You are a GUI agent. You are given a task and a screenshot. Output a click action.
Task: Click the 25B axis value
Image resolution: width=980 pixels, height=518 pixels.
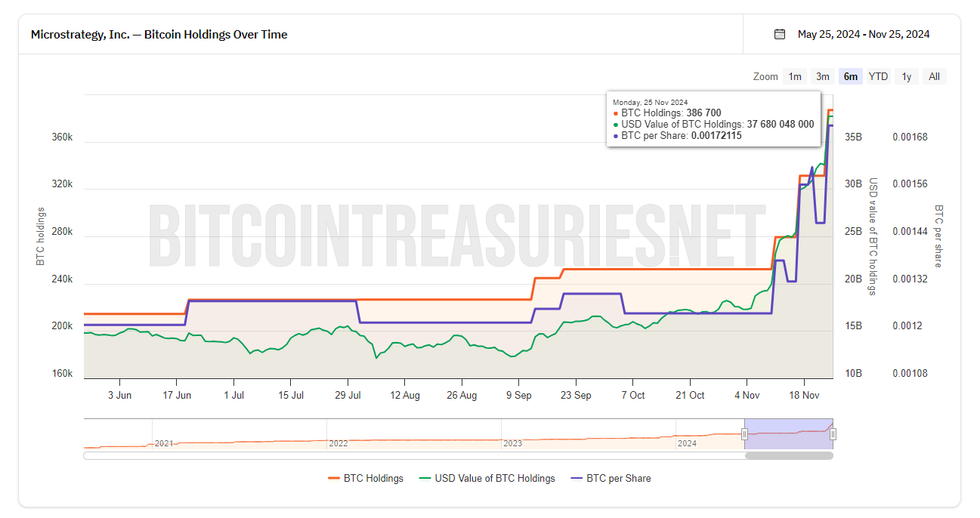pos(853,232)
